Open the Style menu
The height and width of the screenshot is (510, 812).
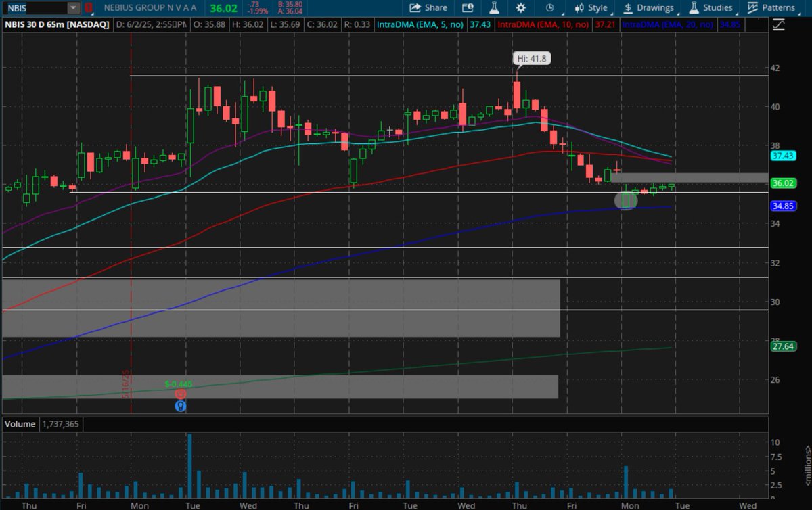point(591,7)
